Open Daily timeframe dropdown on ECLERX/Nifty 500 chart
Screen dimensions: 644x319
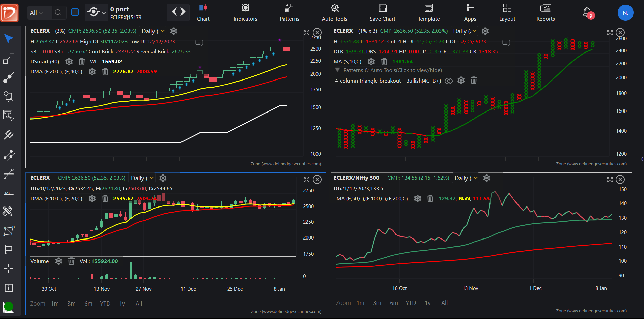click(x=466, y=178)
